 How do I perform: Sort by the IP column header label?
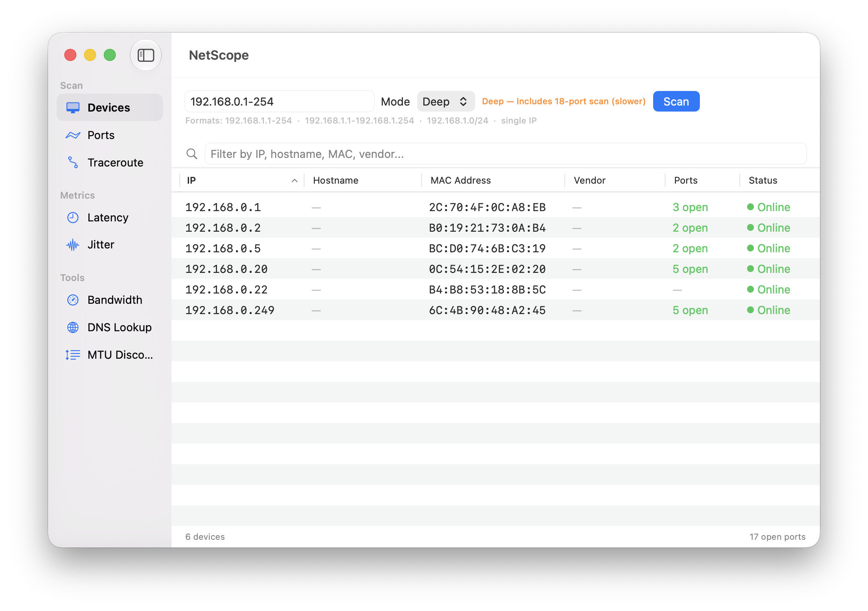[191, 181]
